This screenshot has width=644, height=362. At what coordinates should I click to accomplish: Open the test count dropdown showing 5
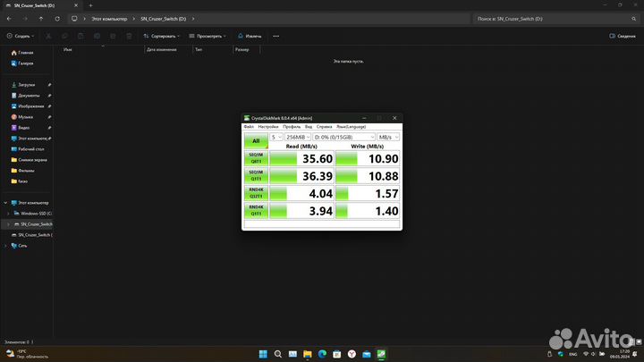275,137
